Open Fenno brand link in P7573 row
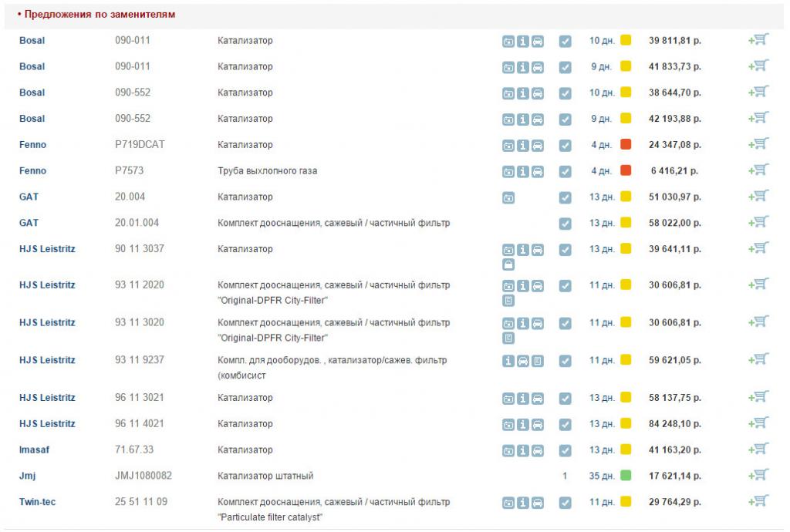 [x=32, y=170]
